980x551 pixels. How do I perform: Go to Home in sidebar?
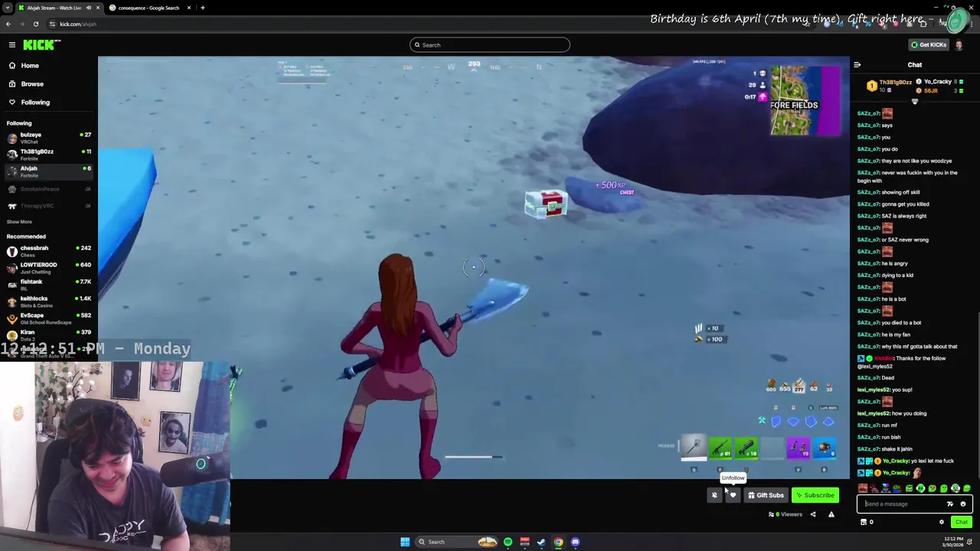(30, 66)
